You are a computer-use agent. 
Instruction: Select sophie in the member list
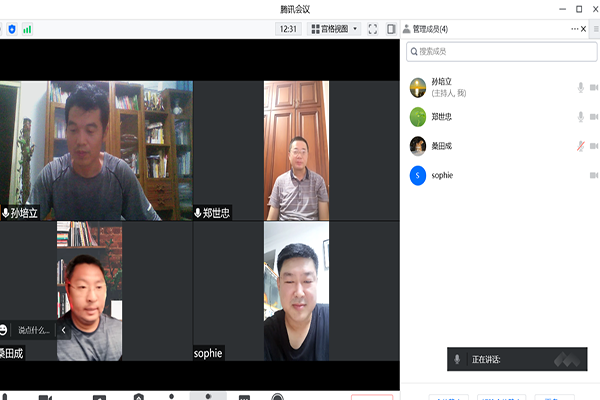pyautogui.click(x=442, y=175)
